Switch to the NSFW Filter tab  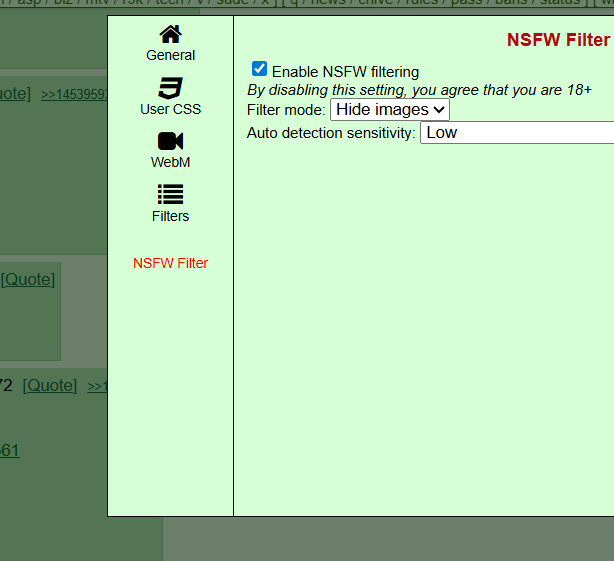(x=170, y=263)
